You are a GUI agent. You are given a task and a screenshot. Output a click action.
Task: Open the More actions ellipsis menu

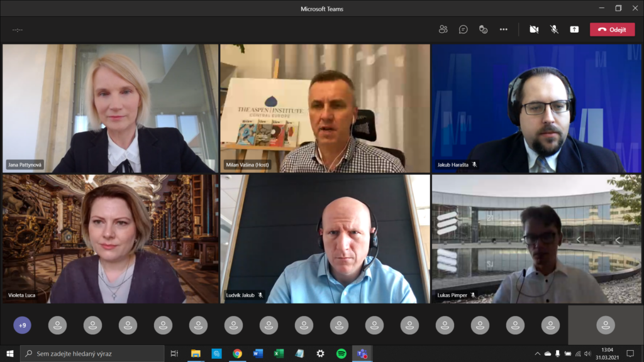pos(503,30)
